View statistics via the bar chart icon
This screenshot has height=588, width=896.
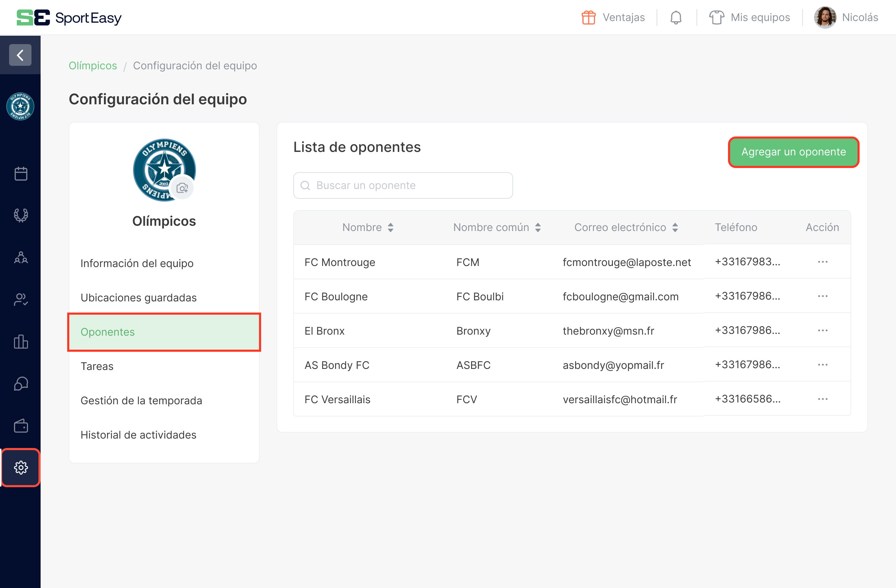click(21, 342)
